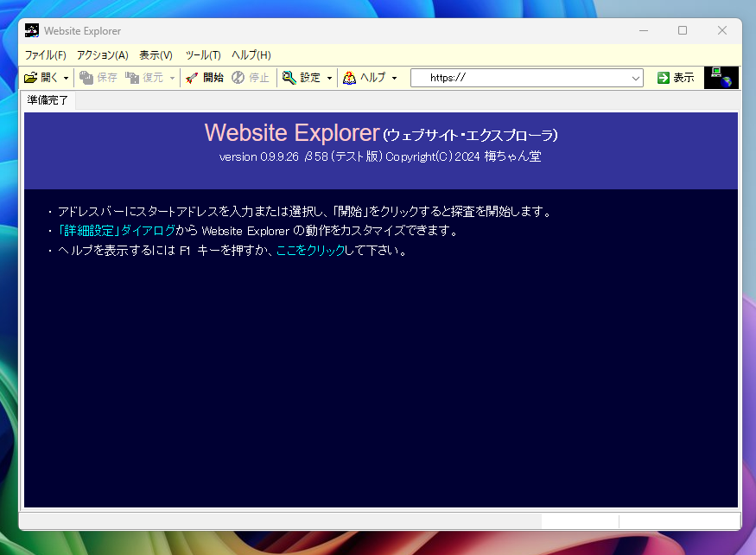Open the アクション(A) menu

point(101,54)
